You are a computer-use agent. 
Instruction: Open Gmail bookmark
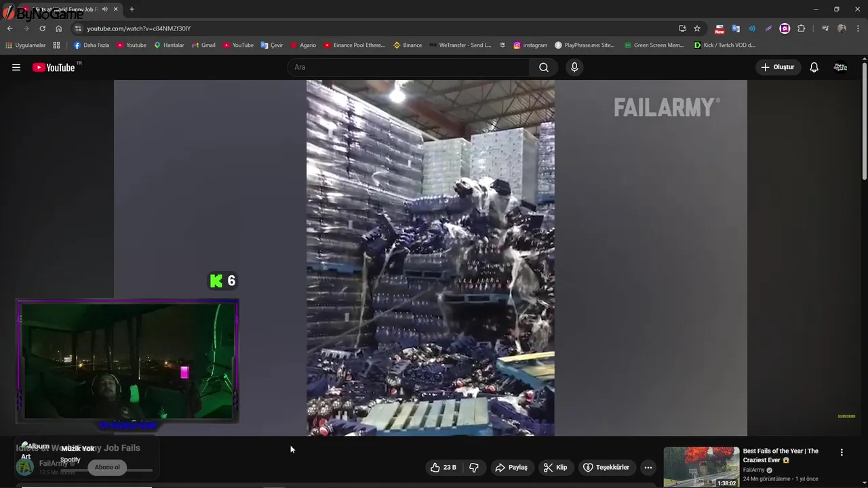point(203,45)
